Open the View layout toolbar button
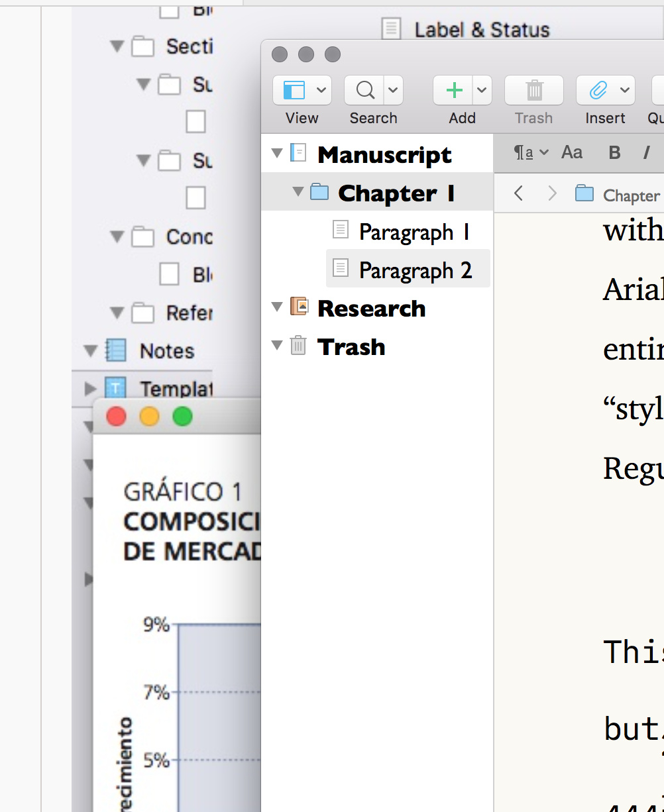Image resolution: width=664 pixels, height=812 pixels. point(294,90)
